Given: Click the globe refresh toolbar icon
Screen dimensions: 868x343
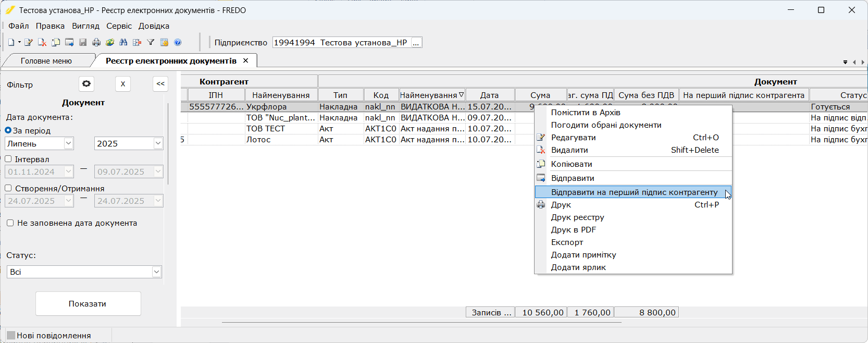Looking at the screenshot, I should pyautogui.click(x=110, y=42).
